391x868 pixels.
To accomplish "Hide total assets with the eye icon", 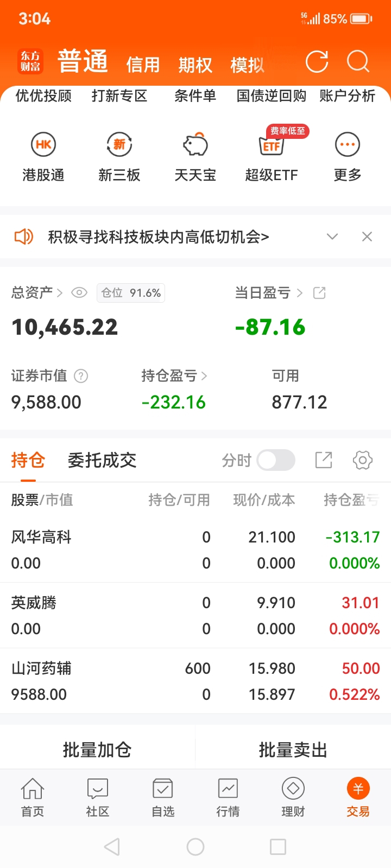I will coord(79,293).
